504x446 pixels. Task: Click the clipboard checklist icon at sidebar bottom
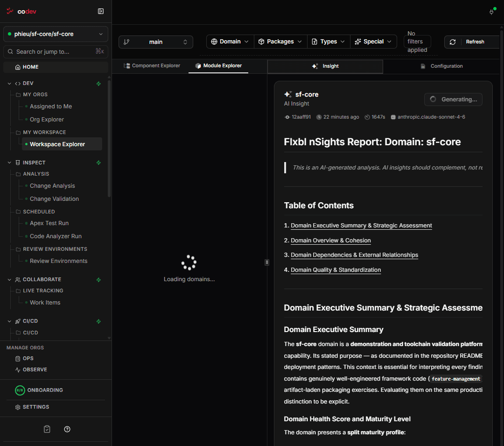pyautogui.click(x=47, y=429)
